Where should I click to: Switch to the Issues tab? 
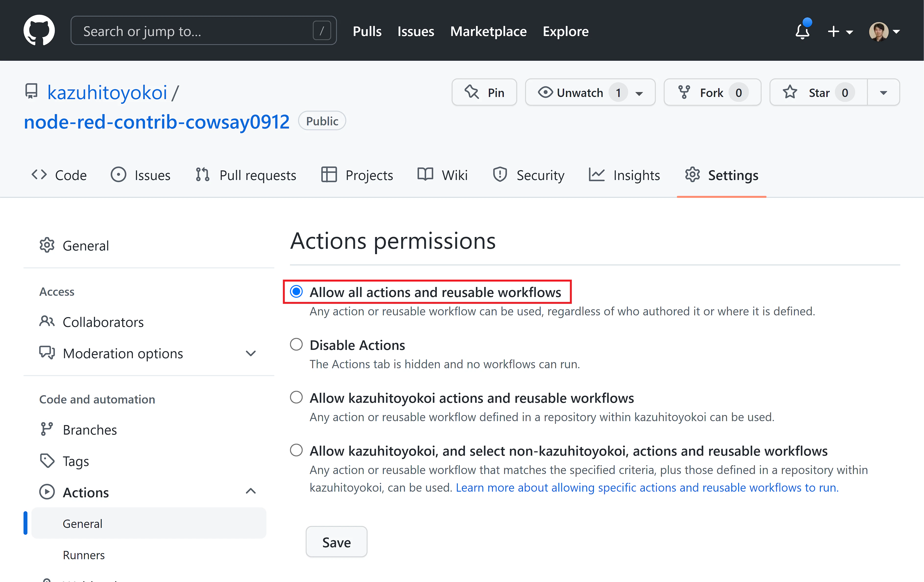pyautogui.click(x=140, y=175)
